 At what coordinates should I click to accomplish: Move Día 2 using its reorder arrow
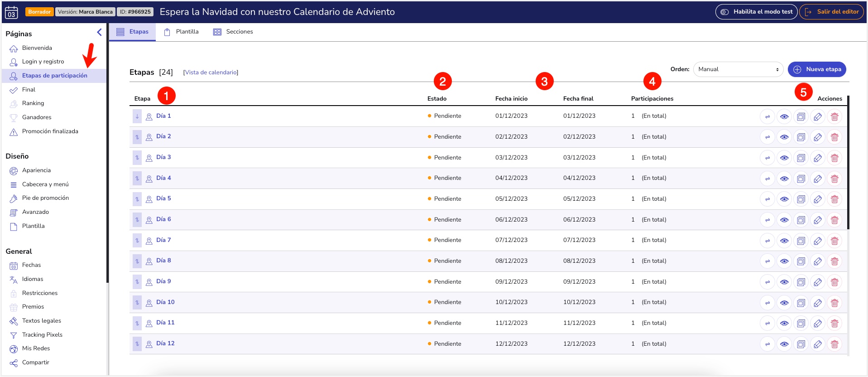(x=137, y=137)
